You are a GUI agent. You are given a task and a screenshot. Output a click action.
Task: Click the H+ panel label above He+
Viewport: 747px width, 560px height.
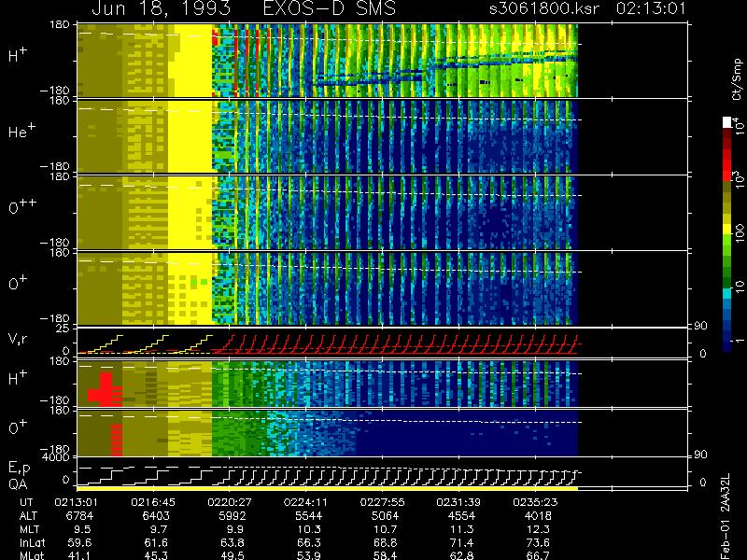pyautogui.click(x=18, y=55)
